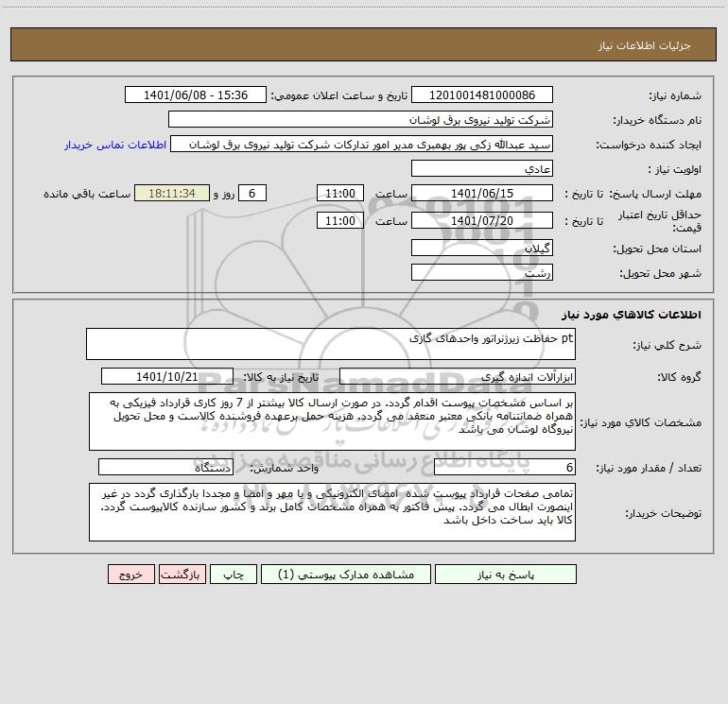
Task: Select the شماره نیاز field 1201001481000086
Action: click(x=482, y=94)
